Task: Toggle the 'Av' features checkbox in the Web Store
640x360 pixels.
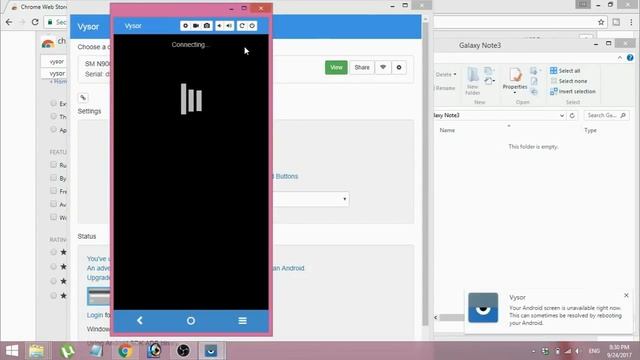Action: (53, 204)
